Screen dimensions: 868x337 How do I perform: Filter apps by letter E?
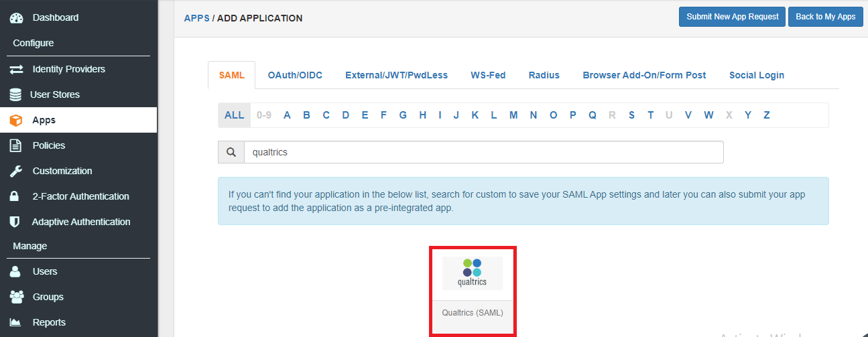[365, 115]
